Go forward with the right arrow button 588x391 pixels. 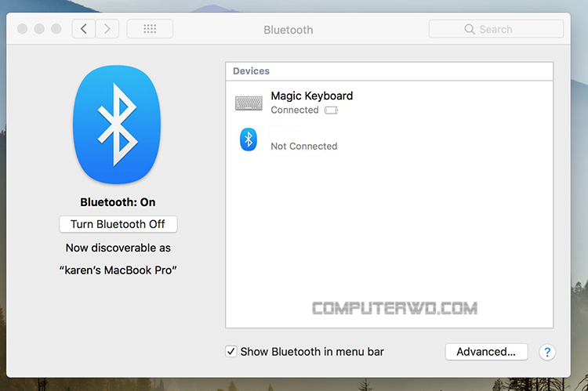click(x=107, y=29)
